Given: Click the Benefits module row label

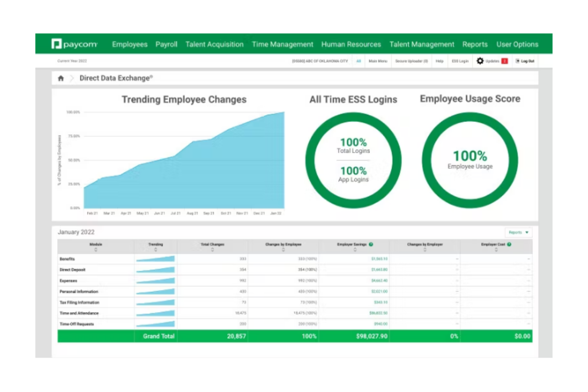Looking at the screenshot, I should pyautogui.click(x=67, y=259).
